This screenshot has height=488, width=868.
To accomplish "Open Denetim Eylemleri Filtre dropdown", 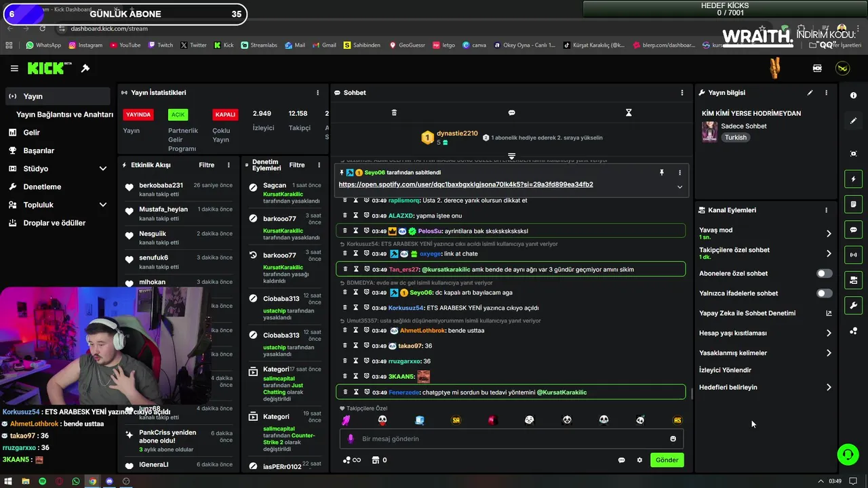I will (297, 165).
